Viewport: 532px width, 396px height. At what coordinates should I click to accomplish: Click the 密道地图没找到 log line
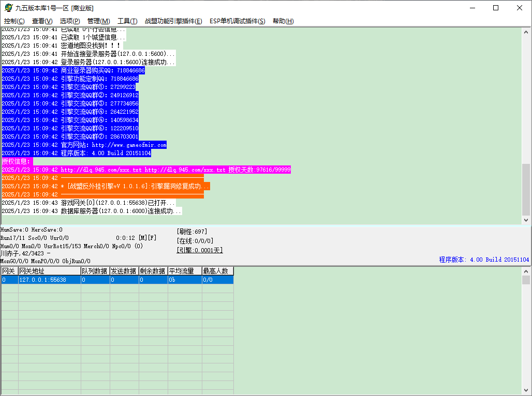[62, 45]
